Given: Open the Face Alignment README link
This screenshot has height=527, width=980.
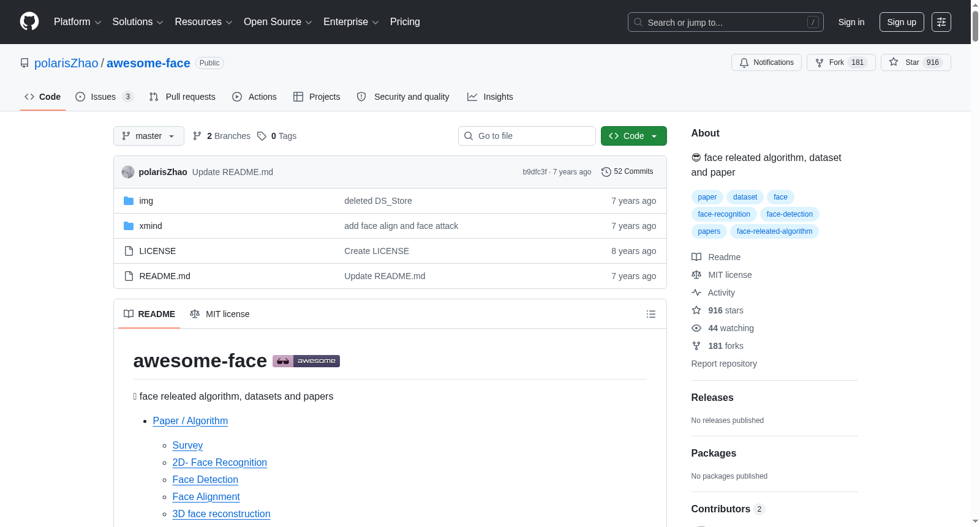Looking at the screenshot, I should pos(206,497).
